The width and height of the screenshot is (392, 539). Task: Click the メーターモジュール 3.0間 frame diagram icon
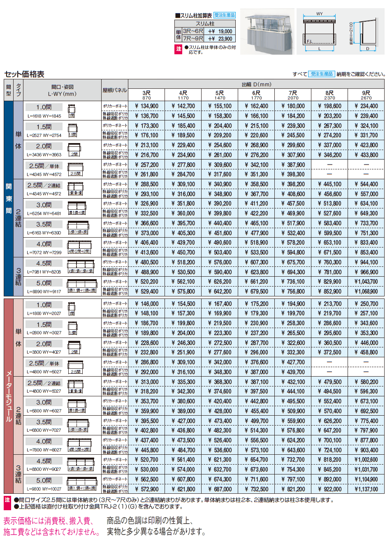[77, 405]
